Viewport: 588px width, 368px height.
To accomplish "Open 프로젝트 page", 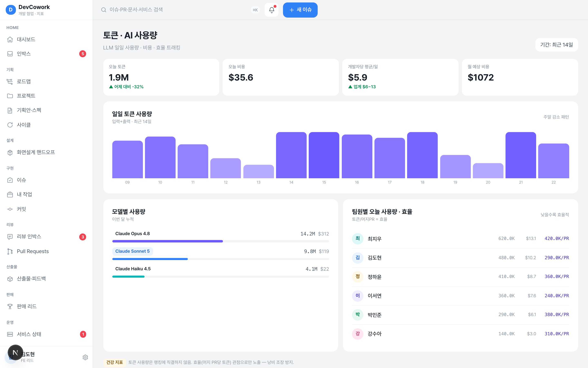I will 46,96.
